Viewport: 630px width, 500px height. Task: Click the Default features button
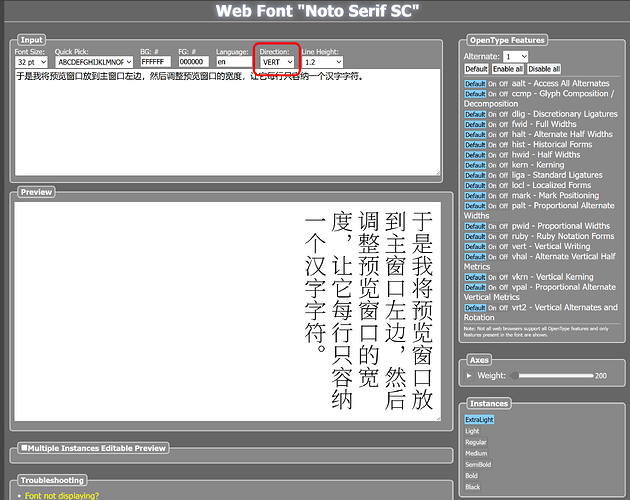(477, 69)
